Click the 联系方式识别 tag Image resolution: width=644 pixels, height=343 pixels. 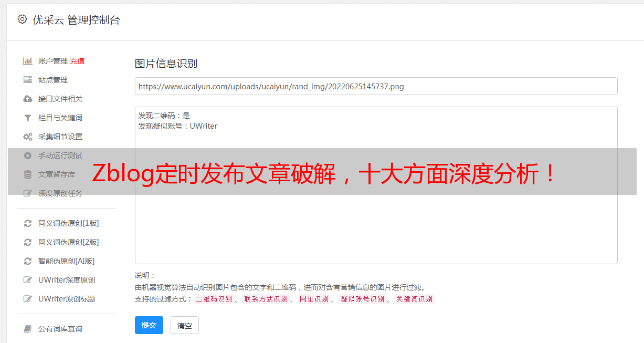point(266,299)
